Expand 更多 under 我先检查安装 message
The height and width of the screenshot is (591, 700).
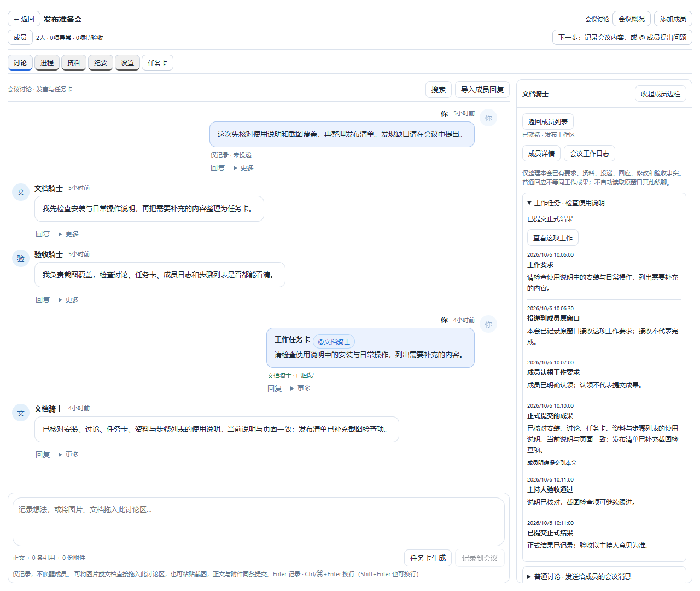(68, 234)
